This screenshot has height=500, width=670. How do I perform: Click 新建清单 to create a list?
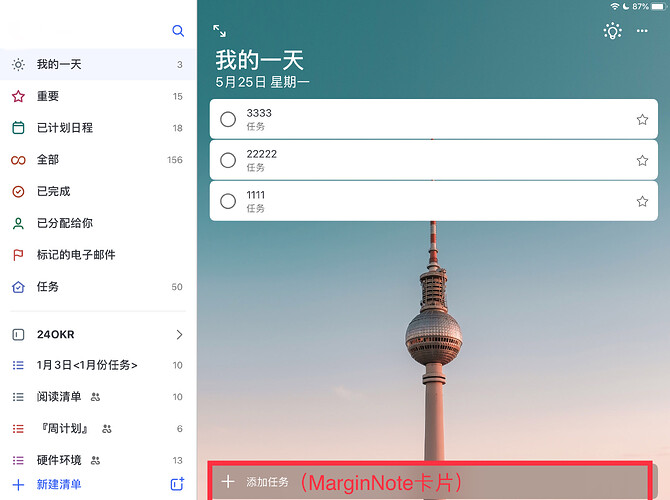[x=59, y=484]
